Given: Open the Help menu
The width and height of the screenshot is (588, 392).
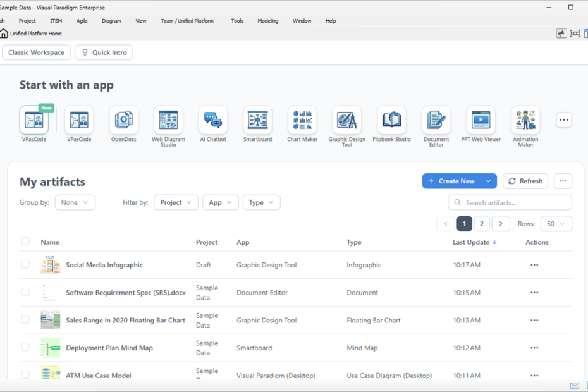Looking at the screenshot, I should click(x=331, y=21).
